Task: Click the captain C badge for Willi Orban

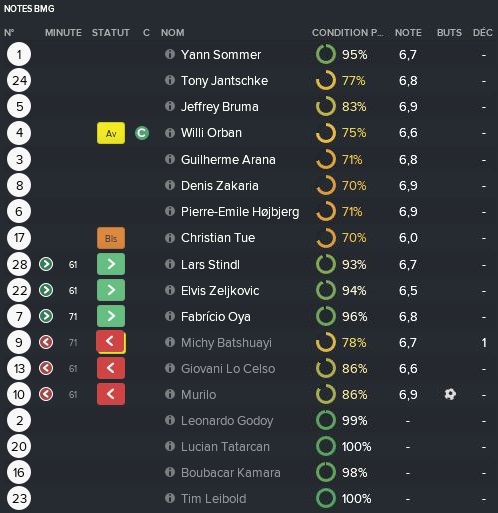Action: (142, 133)
